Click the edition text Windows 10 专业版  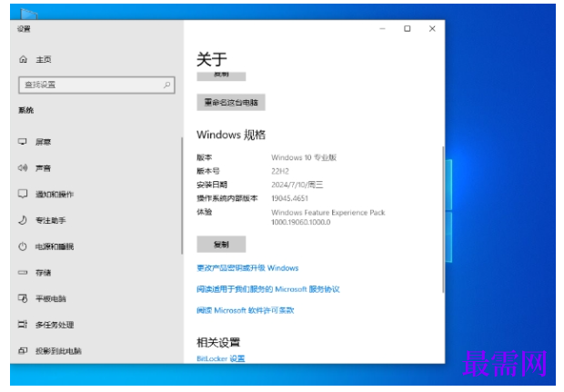(x=304, y=157)
